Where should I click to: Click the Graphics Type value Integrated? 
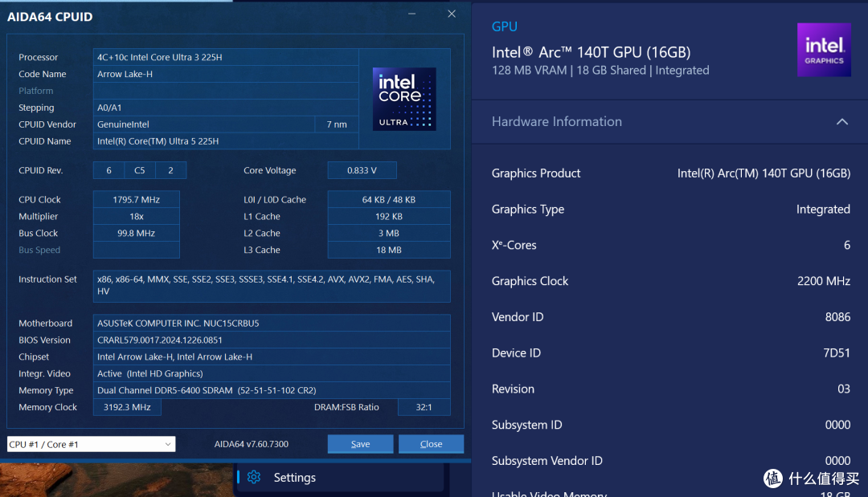[x=823, y=209]
